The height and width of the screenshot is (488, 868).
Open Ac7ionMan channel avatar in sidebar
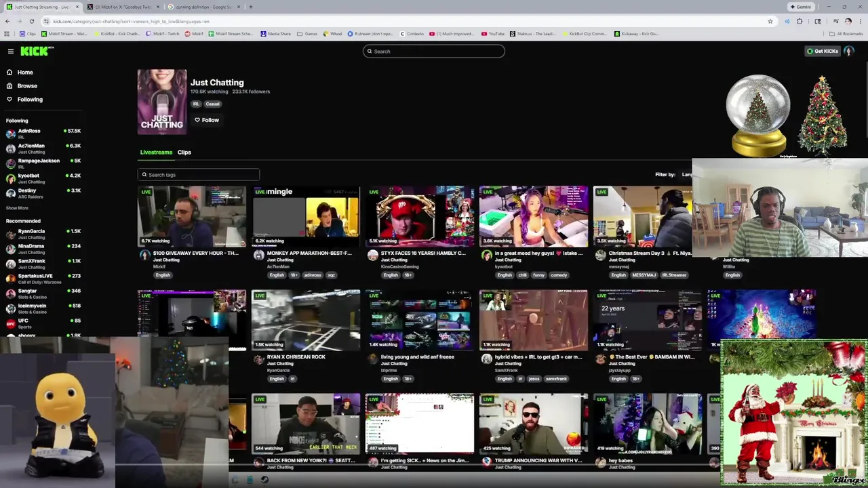coord(11,148)
